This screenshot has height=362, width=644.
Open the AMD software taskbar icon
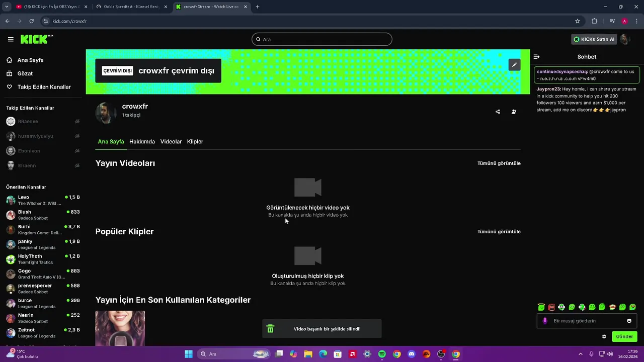pos(353,354)
